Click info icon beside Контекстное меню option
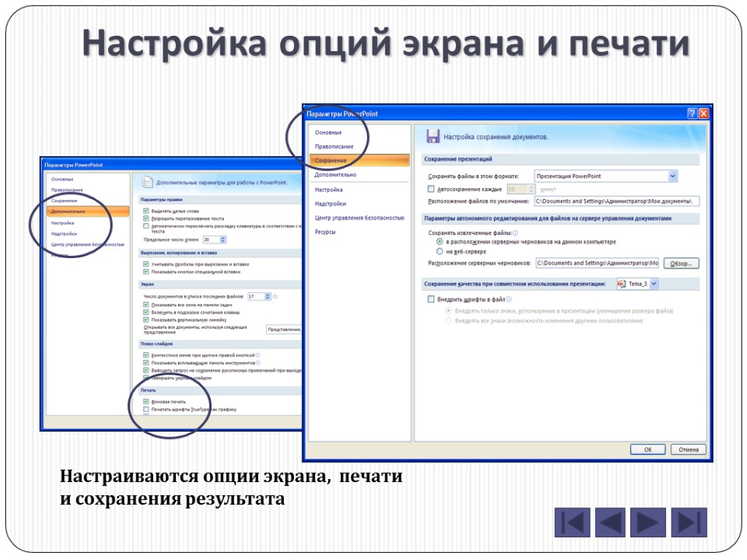The width and height of the screenshot is (747, 560). 258,355
